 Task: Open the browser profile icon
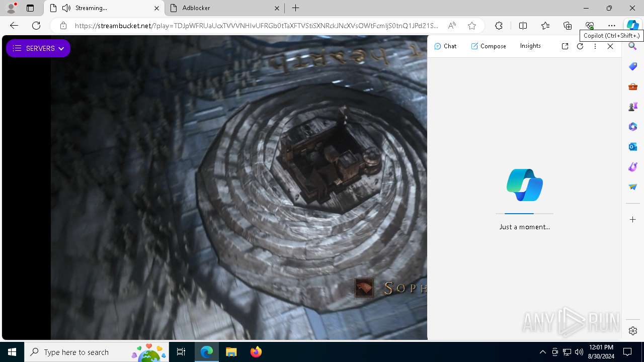(11, 8)
